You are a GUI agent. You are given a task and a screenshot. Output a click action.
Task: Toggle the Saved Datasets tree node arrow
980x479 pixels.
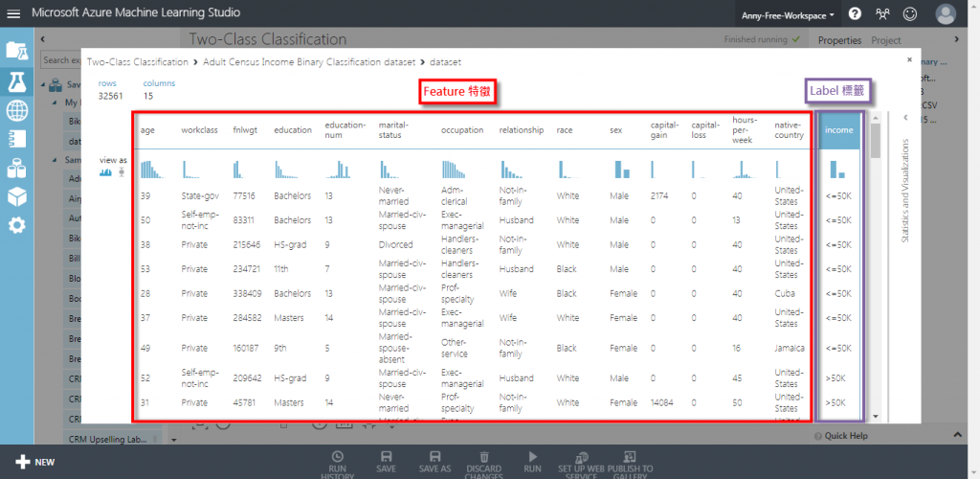[44, 84]
